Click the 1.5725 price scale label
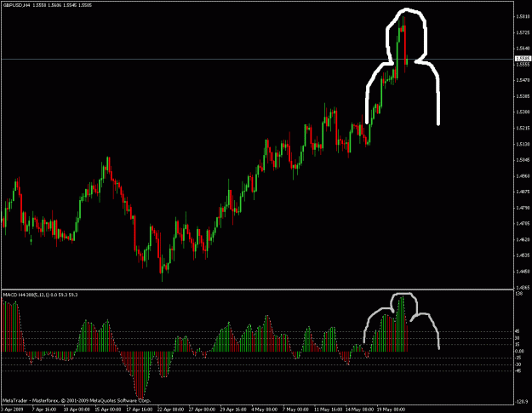The width and height of the screenshot is (532, 413). coord(523,32)
